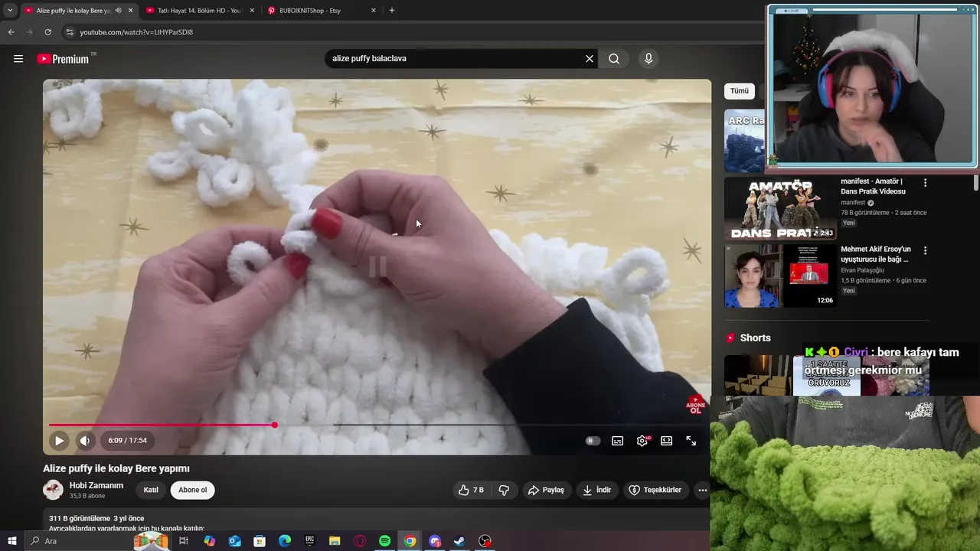Open Mehmet Akif Ersoy'un video thumbnail
The width and height of the screenshot is (980, 551).
point(780,275)
